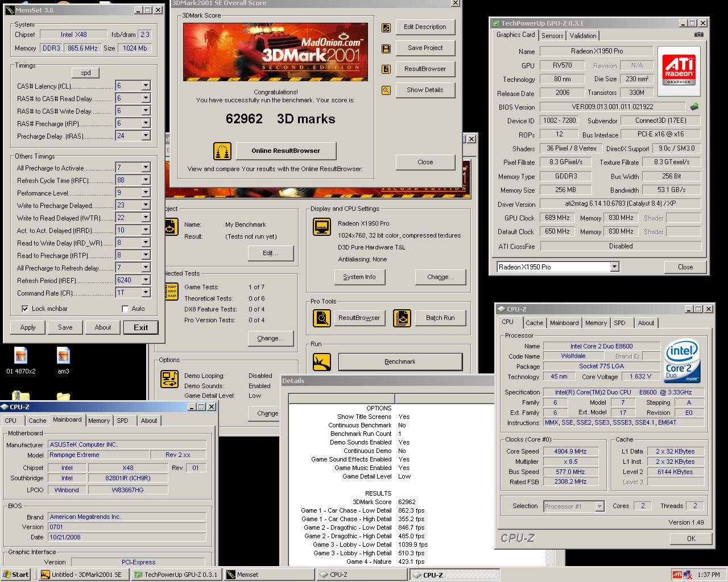
Task: Open the CAS# Latency (tCL) dropdown
Action: click(146, 86)
